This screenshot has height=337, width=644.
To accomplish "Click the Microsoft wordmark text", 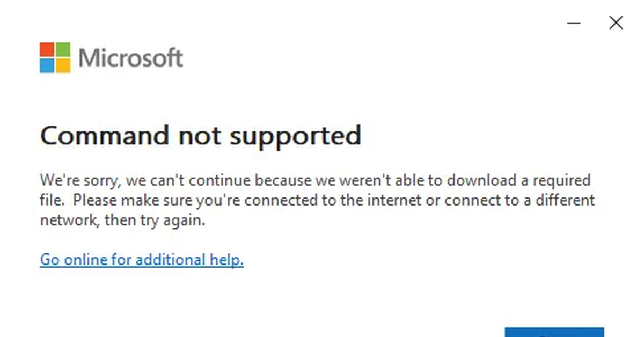I will (x=131, y=58).
